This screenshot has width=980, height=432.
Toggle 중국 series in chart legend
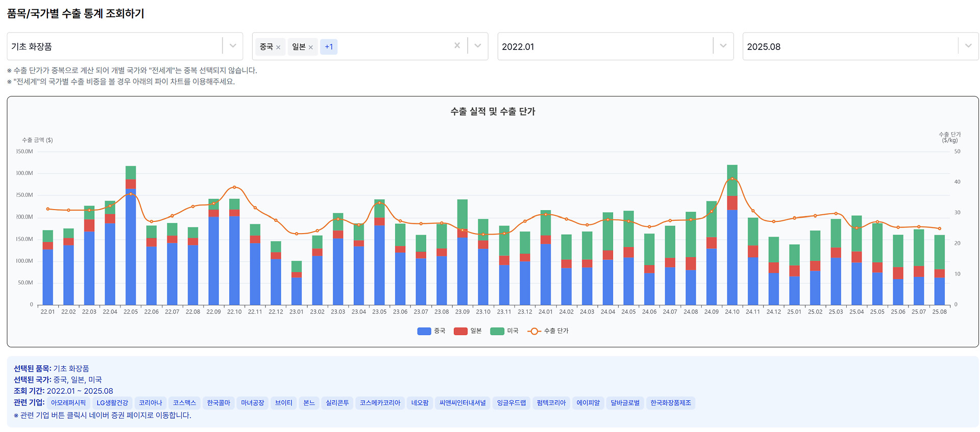click(x=431, y=331)
